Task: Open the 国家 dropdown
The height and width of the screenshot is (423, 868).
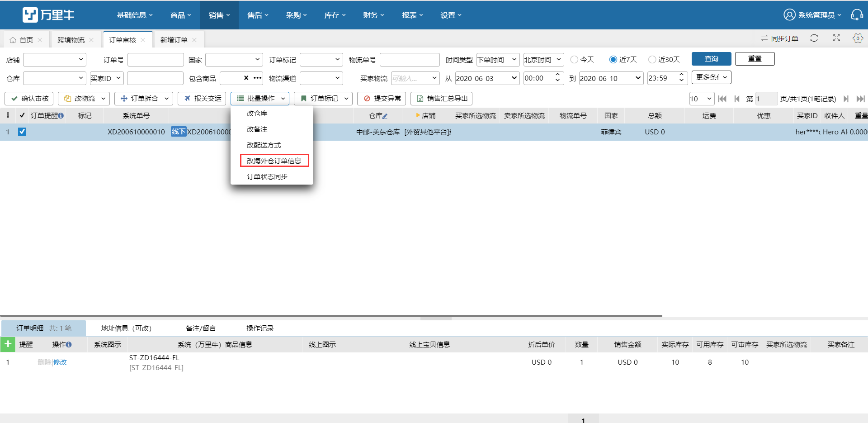Action: pyautogui.click(x=234, y=59)
